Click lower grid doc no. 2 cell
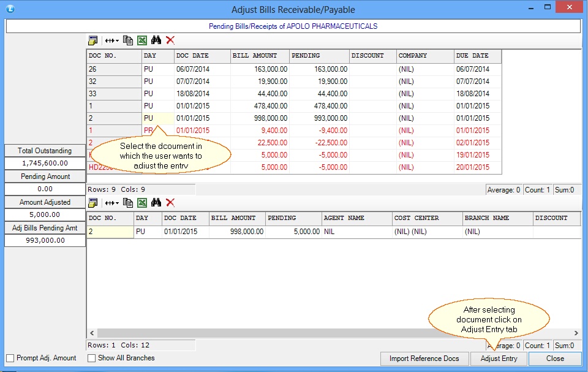 (110, 232)
